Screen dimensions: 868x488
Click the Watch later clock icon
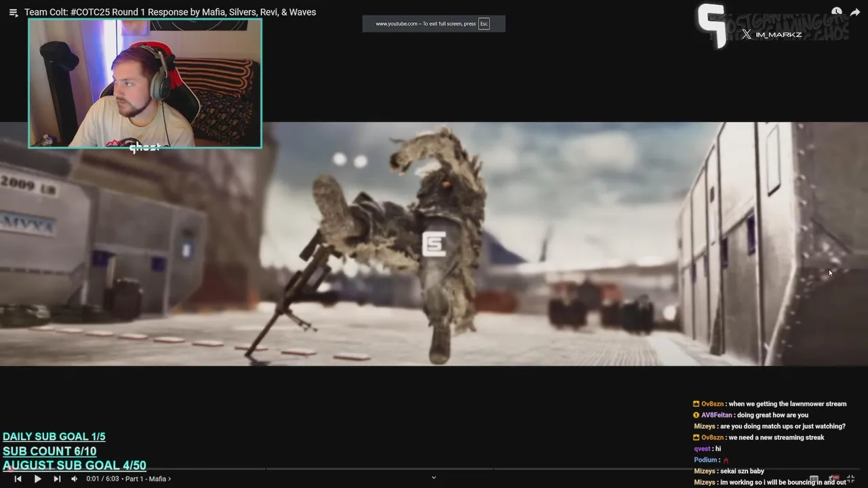click(836, 12)
